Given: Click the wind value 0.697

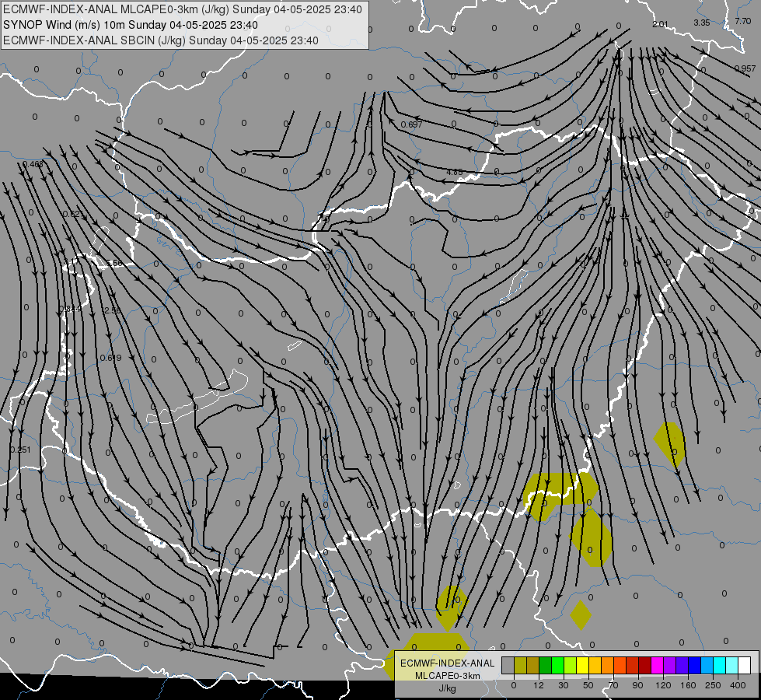Looking at the screenshot, I should (411, 124).
